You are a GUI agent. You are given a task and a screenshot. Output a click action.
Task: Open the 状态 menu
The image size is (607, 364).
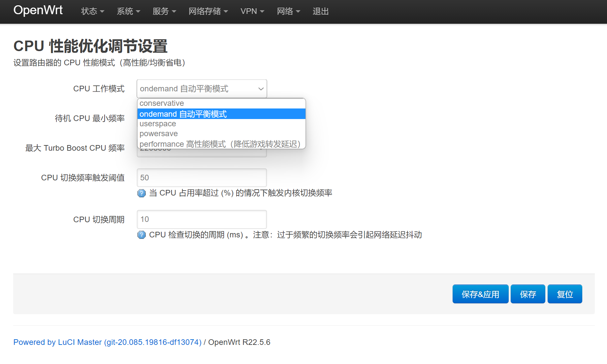92,12
